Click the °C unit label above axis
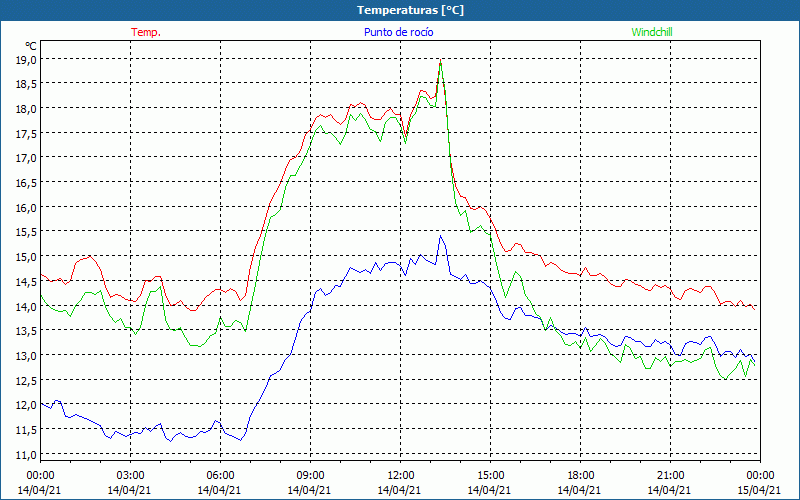Screen dimensions: 800x500 coord(31,46)
